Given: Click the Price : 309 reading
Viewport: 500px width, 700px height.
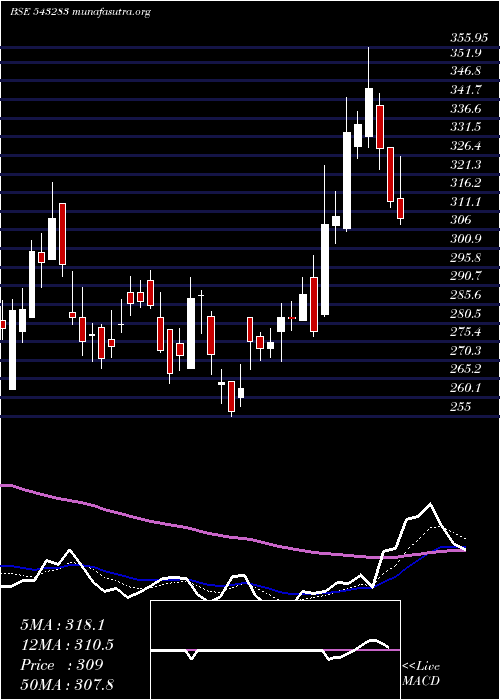Looking at the screenshot, I should [x=62, y=664].
